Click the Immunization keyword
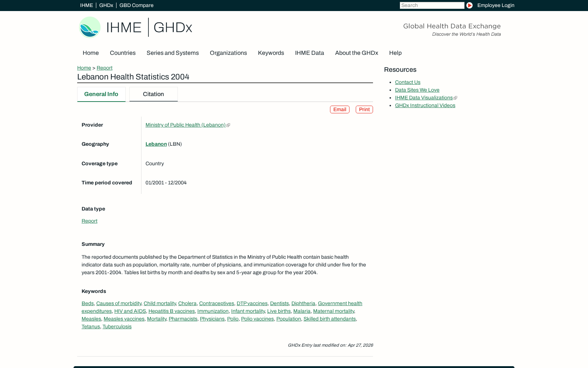This screenshot has width=588, height=368. (213, 311)
